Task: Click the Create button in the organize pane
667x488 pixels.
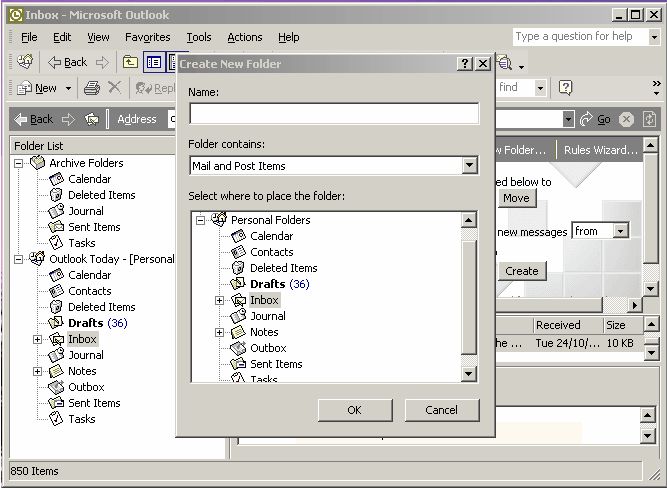Action: [522, 271]
